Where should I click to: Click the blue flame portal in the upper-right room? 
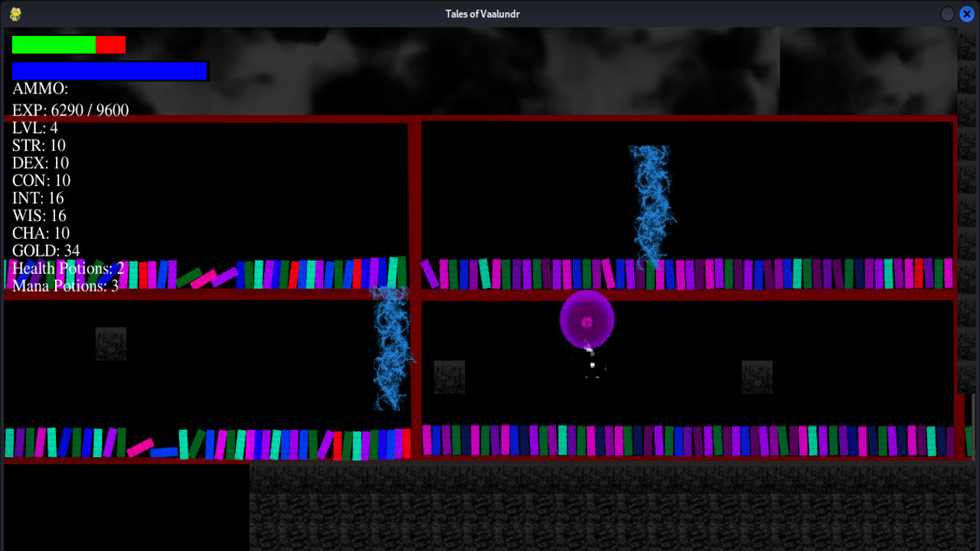pos(651,199)
